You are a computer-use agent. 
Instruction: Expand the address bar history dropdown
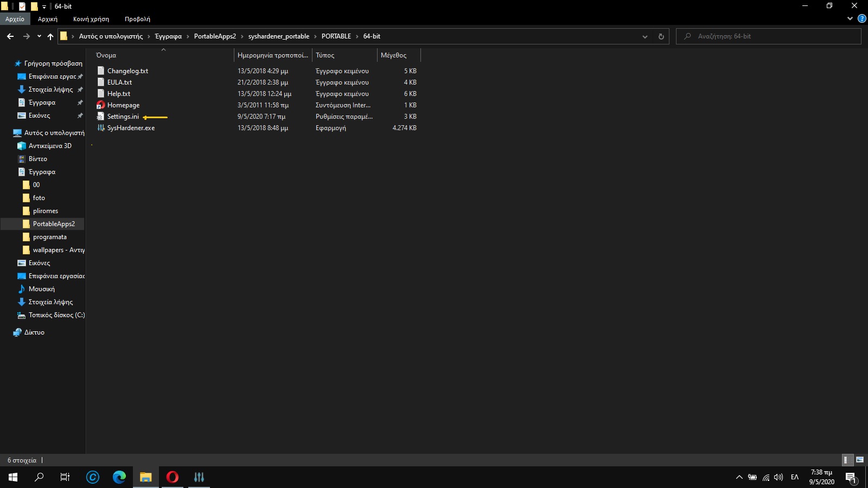tap(645, 36)
